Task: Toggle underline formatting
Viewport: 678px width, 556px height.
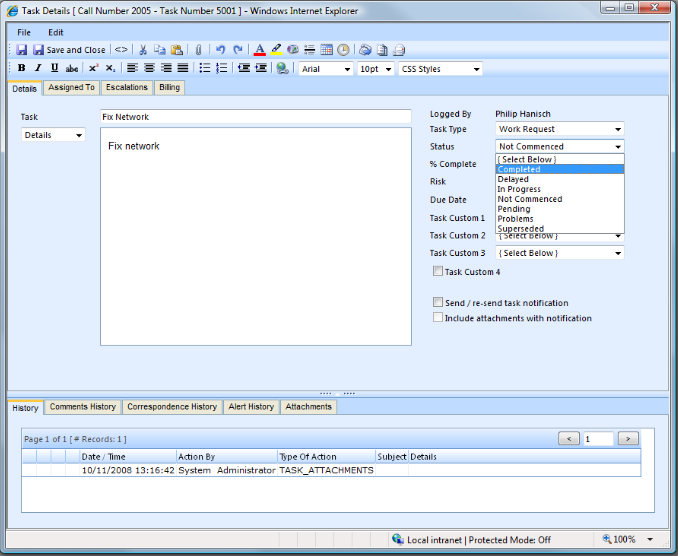Action: click(x=54, y=68)
